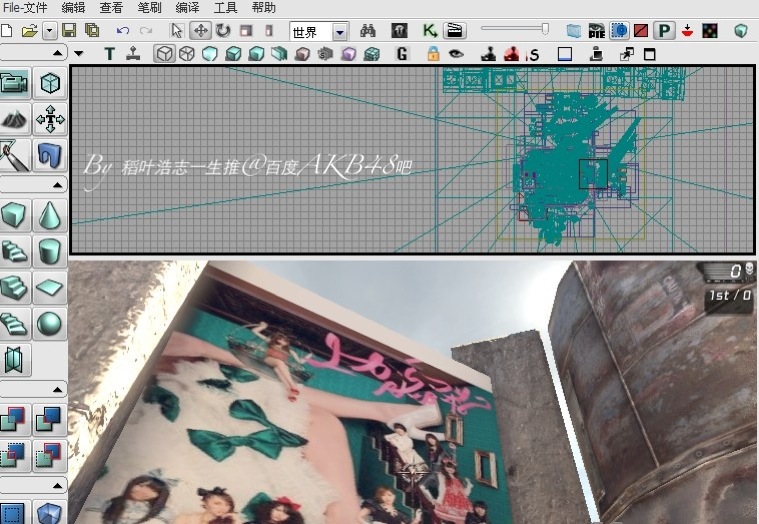The width and height of the screenshot is (759, 524).
Task: Click the CSG Add brush icon
Action: [x=14, y=419]
